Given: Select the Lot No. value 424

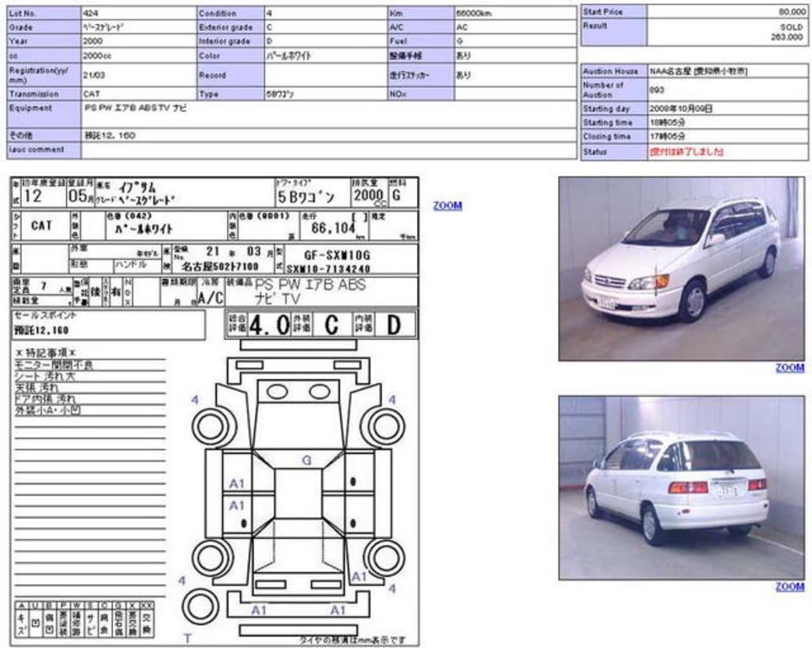Looking at the screenshot, I should pyautogui.click(x=90, y=13).
